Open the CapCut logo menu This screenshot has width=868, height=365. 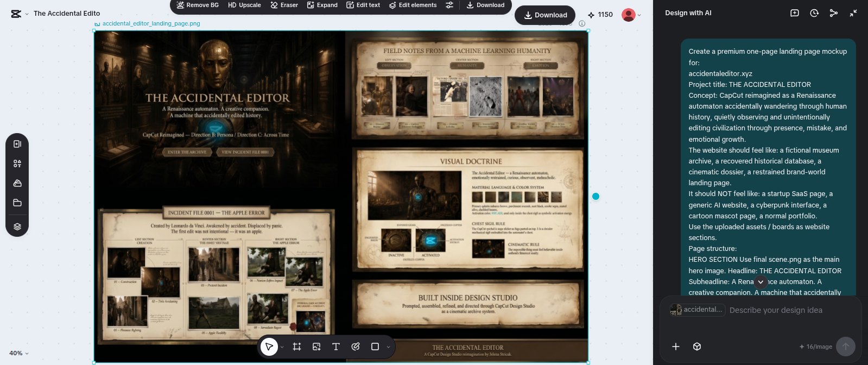(20, 14)
